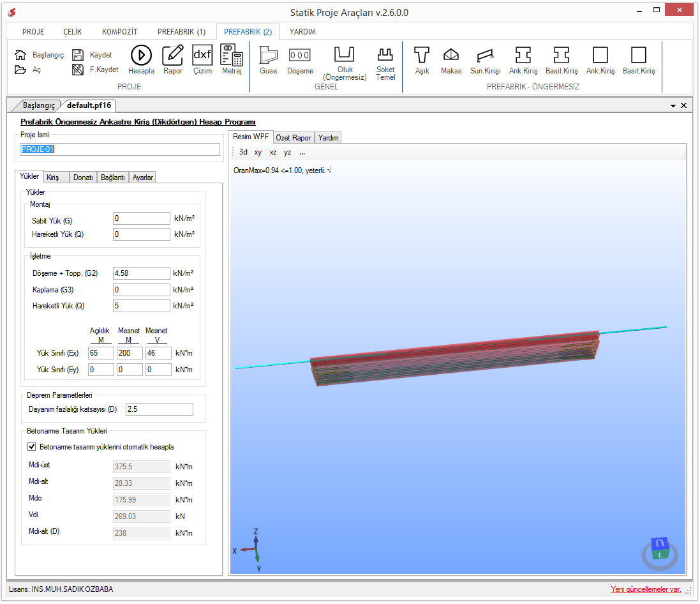Viewport: 700px width, 604px height.
Task: Open a file with the Aç icon
Action: coord(20,70)
